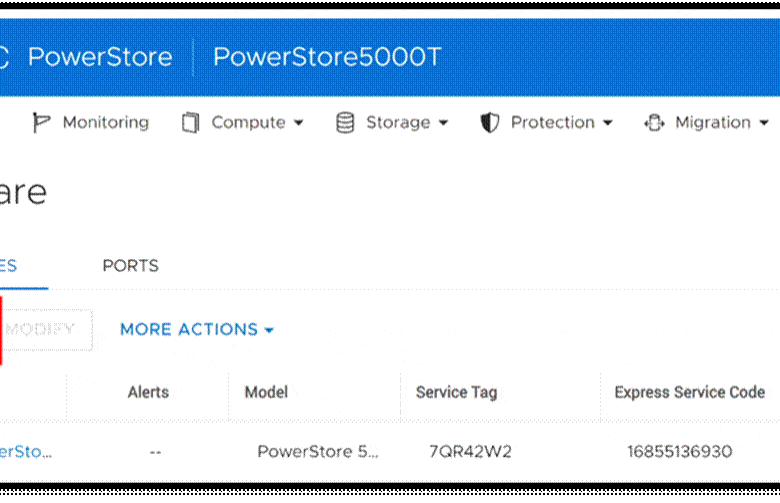This screenshot has height=503, width=780.
Task: Click the Migration icon
Action: (x=654, y=123)
